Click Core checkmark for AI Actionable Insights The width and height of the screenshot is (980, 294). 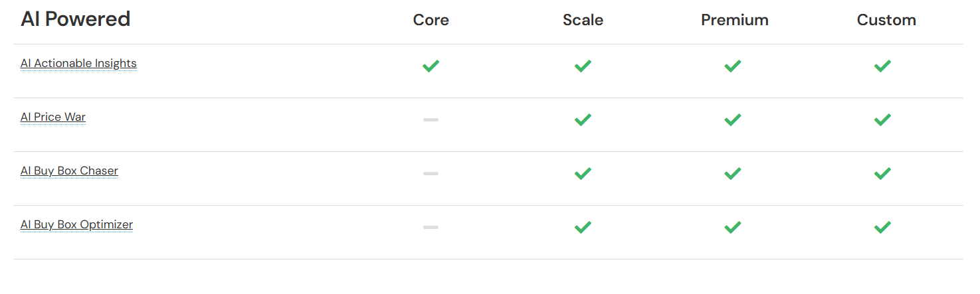[431, 66]
